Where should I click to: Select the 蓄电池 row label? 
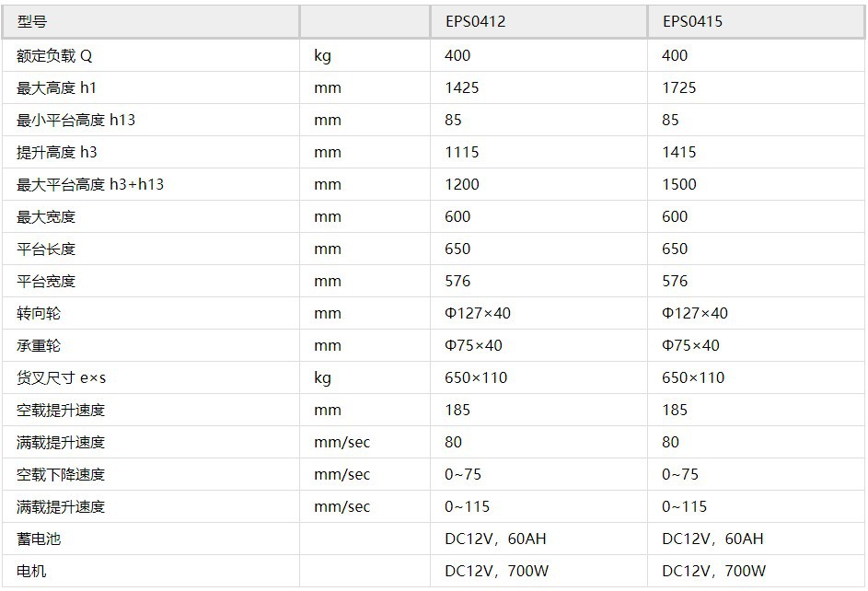coord(39,539)
